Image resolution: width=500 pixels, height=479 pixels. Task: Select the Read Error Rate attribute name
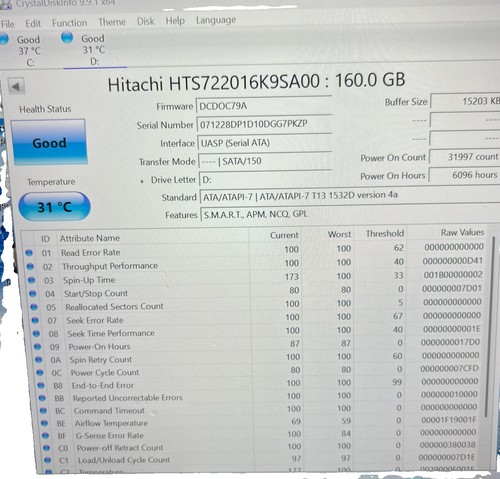(90, 252)
